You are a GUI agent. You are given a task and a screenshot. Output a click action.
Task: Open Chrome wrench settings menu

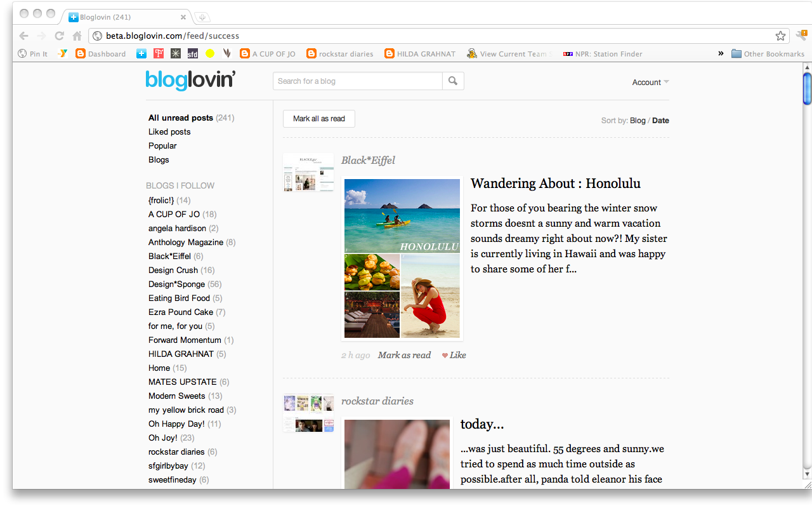801,36
